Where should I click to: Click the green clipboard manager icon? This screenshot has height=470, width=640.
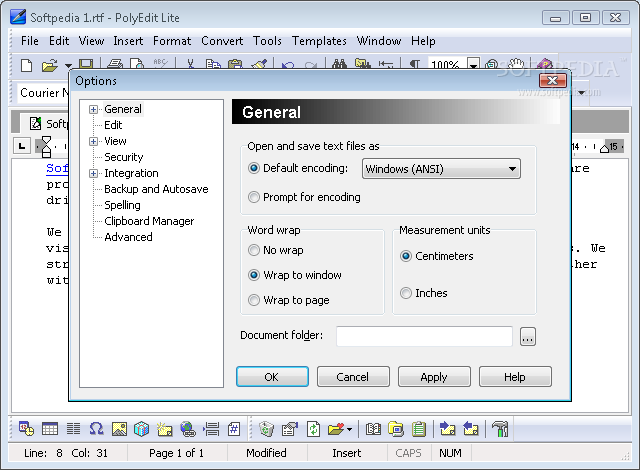pos(419,429)
